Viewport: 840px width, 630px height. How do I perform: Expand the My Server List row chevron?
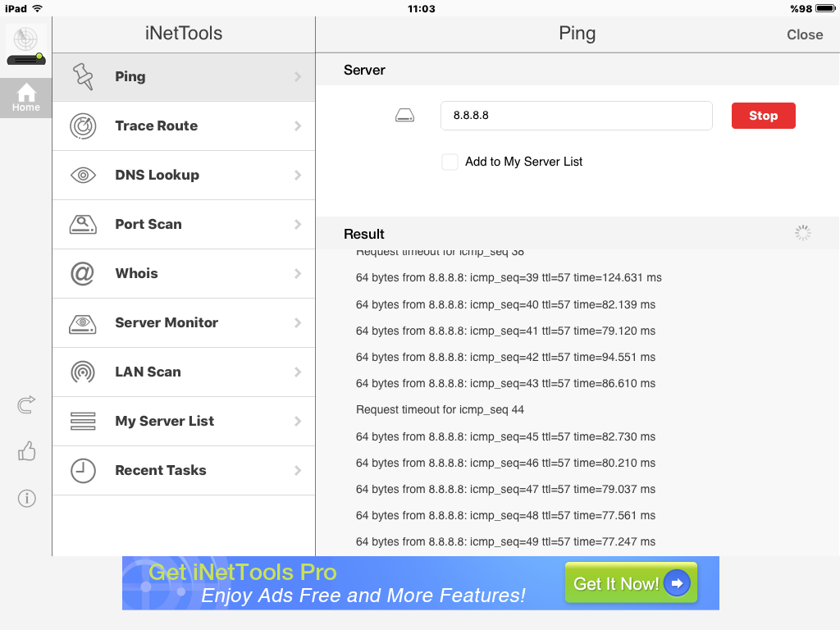click(298, 422)
